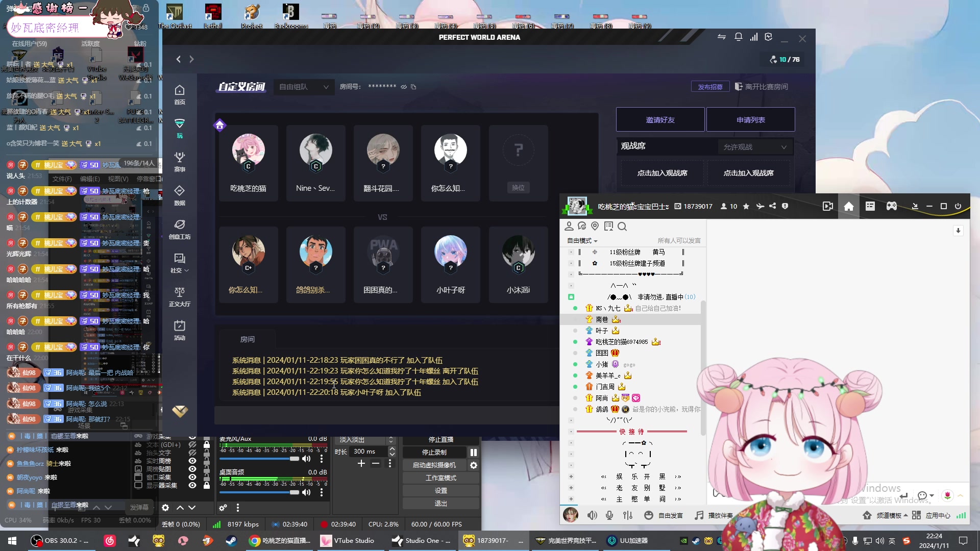Toggle visibility eye of 周榜贴图 source in OBS
The image size is (980, 551).
click(x=192, y=469)
